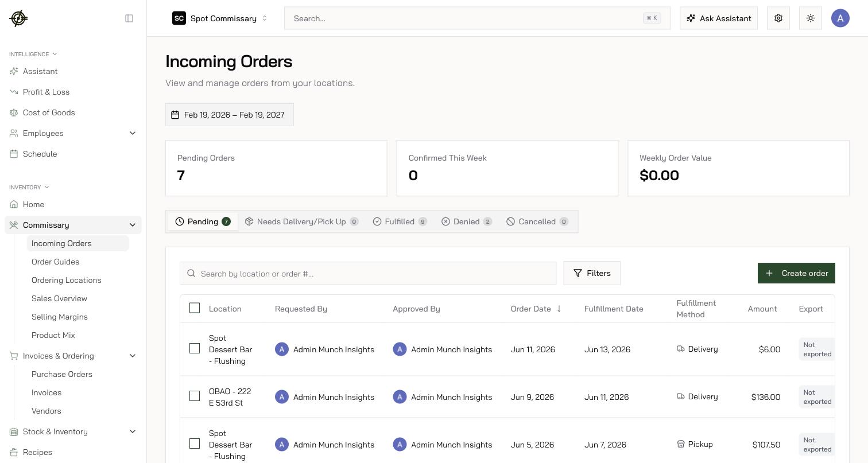Click the sparkle icon in Ask Assistant
868x463 pixels.
click(691, 18)
